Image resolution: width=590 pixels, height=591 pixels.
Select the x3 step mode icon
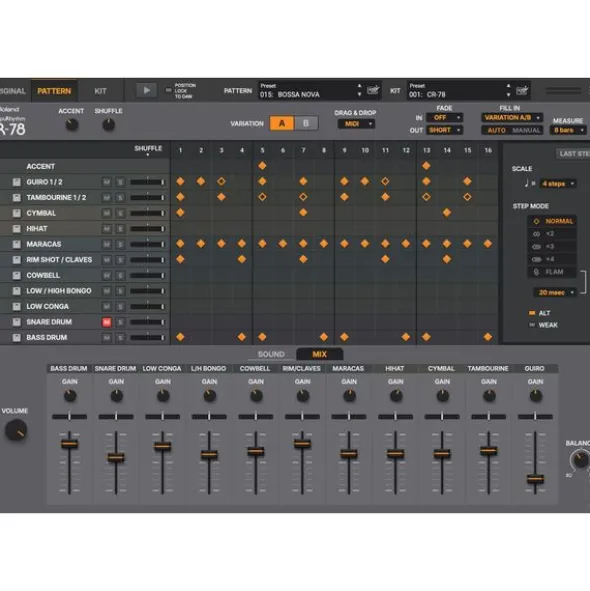[x=536, y=247]
